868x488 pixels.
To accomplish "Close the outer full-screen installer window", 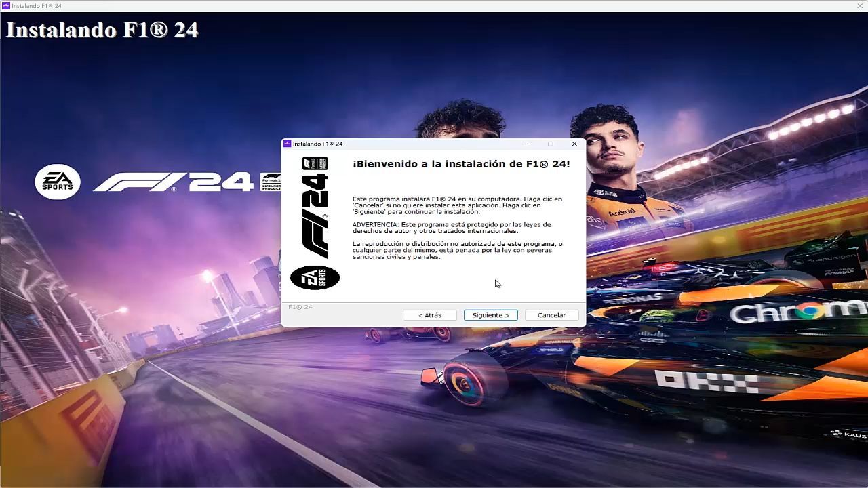I will point(860,5).
